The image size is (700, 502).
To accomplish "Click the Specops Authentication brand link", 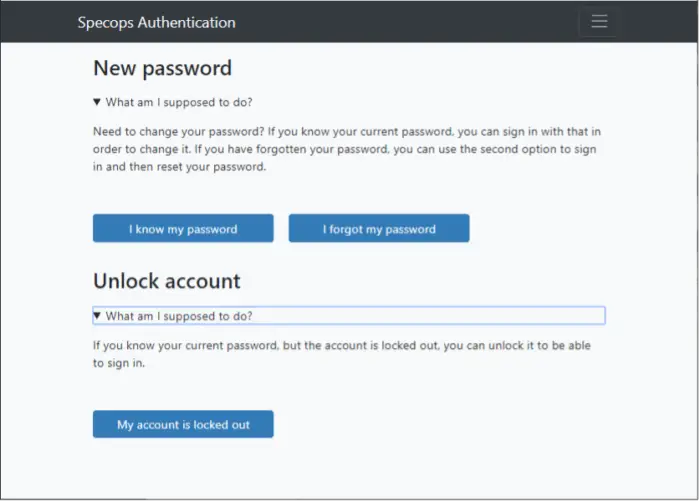I will 156,22.
